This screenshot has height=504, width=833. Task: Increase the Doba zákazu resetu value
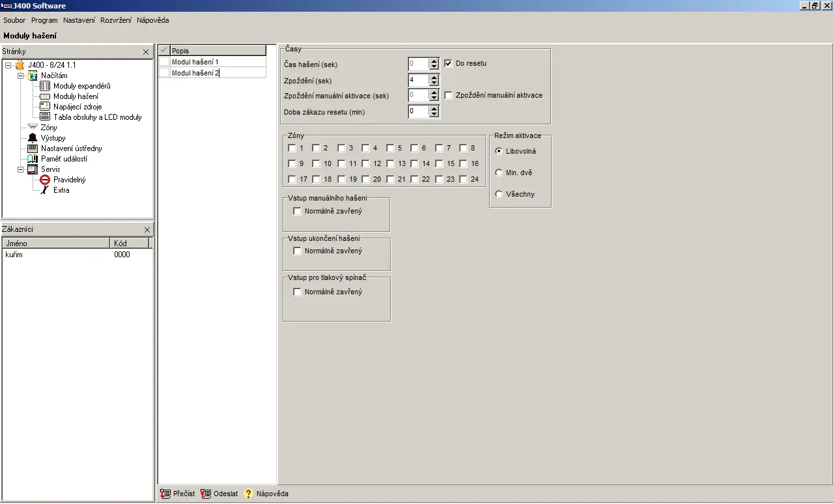434,109
